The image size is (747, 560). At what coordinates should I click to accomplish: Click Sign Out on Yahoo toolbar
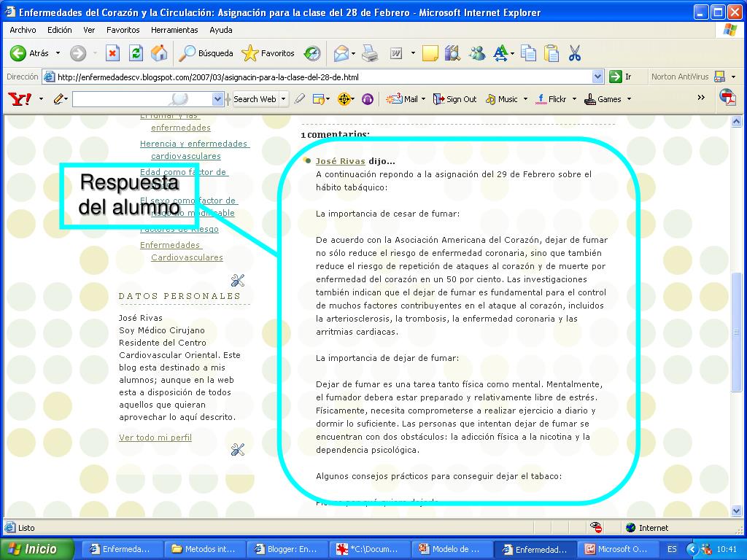click(455, 99)
